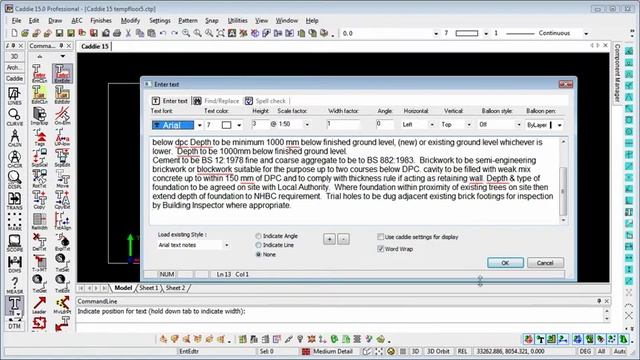Click the TxtAlign command icon

[x=62, y=220]
